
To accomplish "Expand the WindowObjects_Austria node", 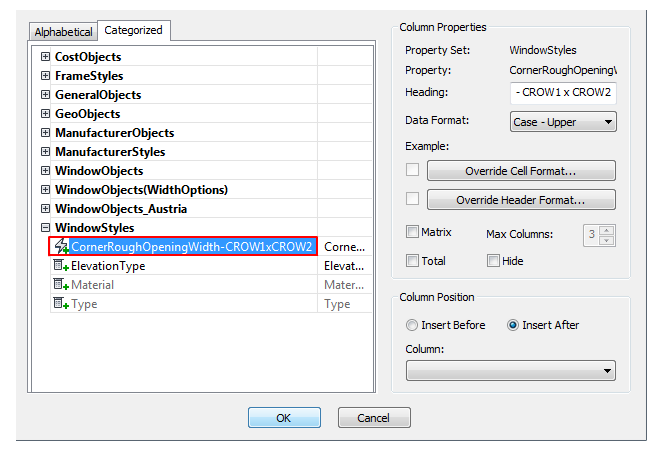I will tap(45, 209).
